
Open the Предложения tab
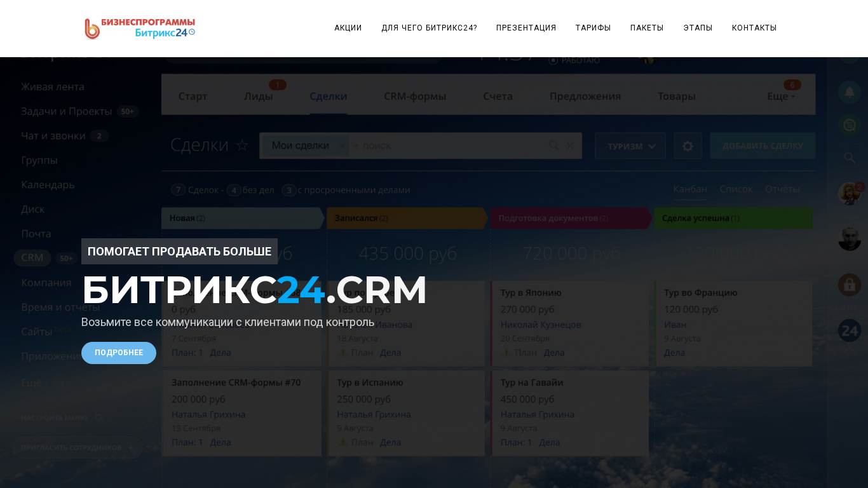pos(585,96)
